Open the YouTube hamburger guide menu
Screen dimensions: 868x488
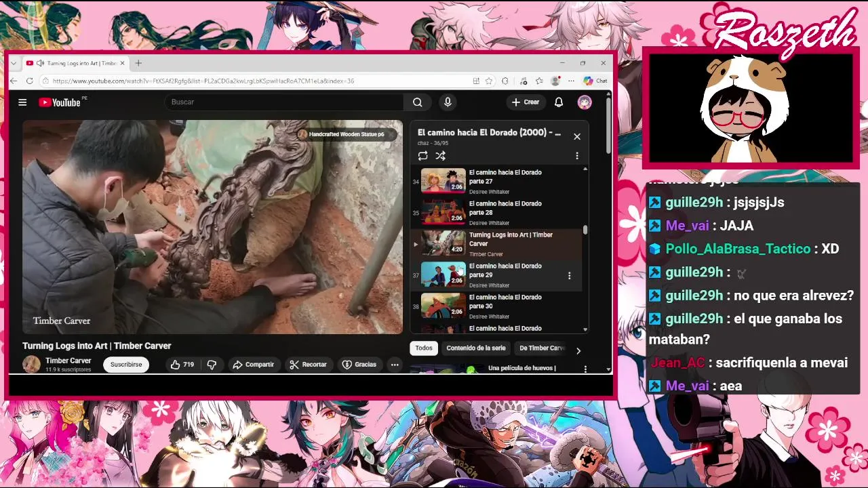click(x=22, y=102)
